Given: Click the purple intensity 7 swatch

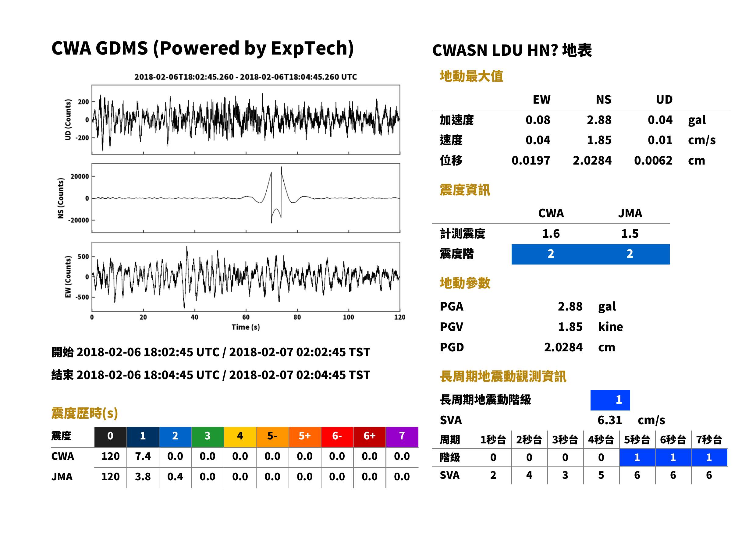Looking at the screenshot, I should tap(402, 437).
